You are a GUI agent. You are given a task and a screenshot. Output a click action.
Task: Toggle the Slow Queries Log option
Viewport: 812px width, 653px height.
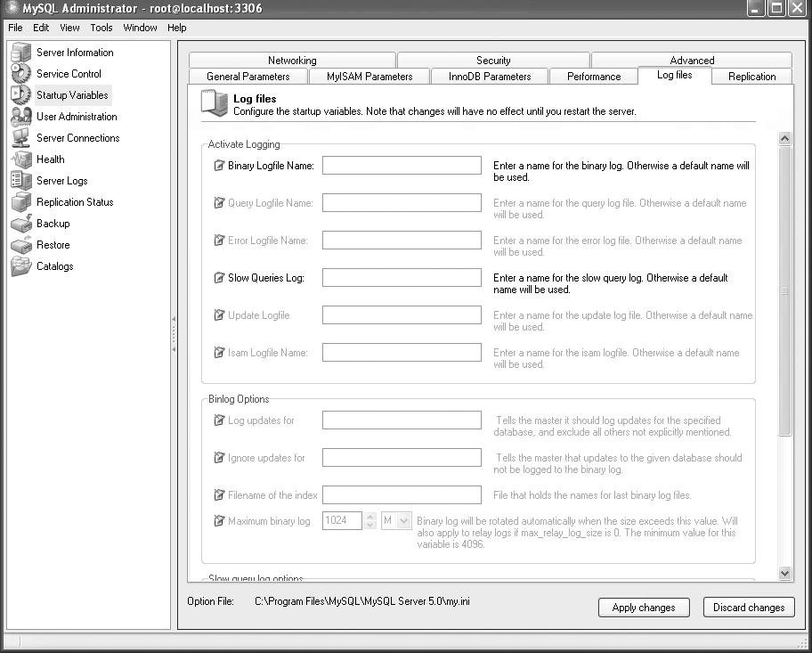[219, 278]
